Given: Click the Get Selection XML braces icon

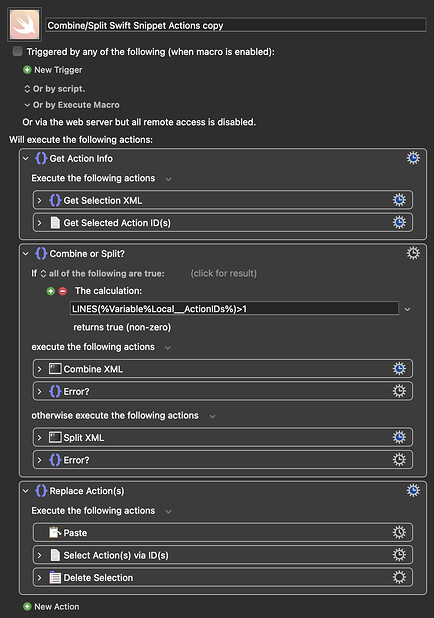Looking at the screenshot, I should [x=55, y=200].
